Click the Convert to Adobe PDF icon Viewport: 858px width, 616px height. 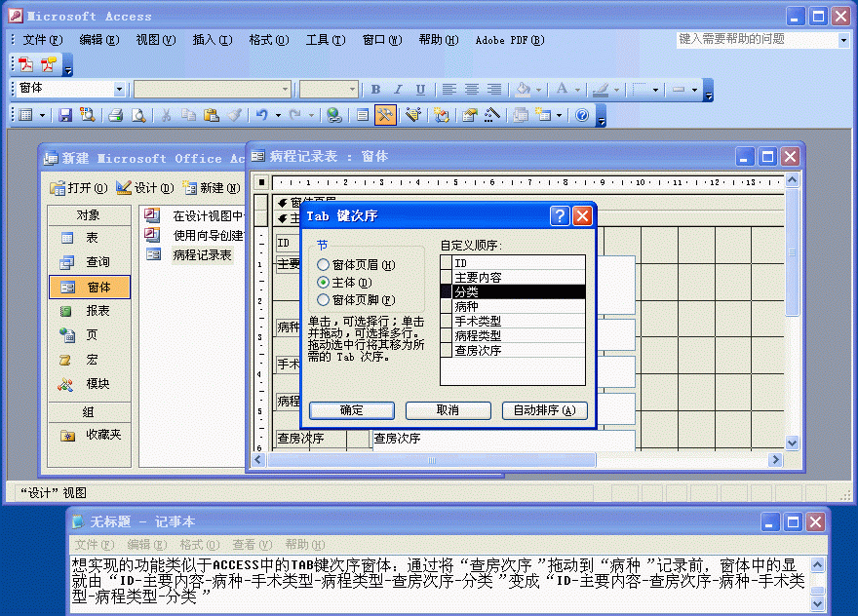coord(25,64)
